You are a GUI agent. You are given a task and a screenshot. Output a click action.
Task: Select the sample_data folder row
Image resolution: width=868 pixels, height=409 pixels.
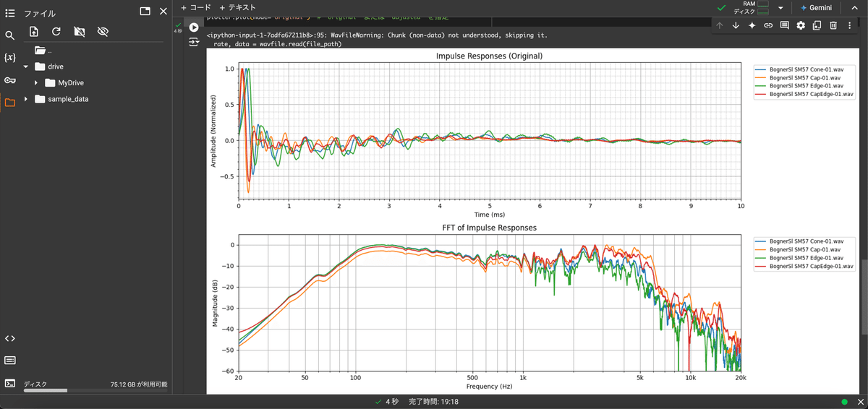click(98, 99)
